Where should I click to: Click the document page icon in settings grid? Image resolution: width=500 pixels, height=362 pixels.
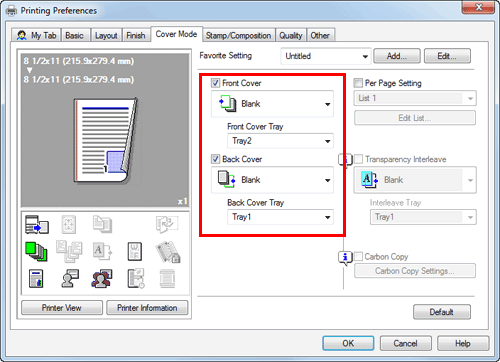(135, 251)
